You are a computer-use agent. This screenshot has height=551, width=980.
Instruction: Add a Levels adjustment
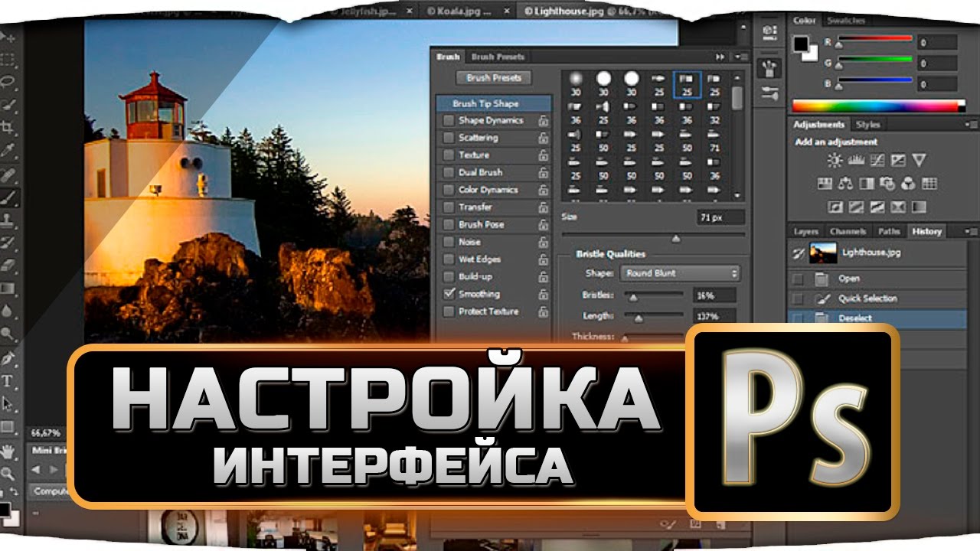click(856, 160)
